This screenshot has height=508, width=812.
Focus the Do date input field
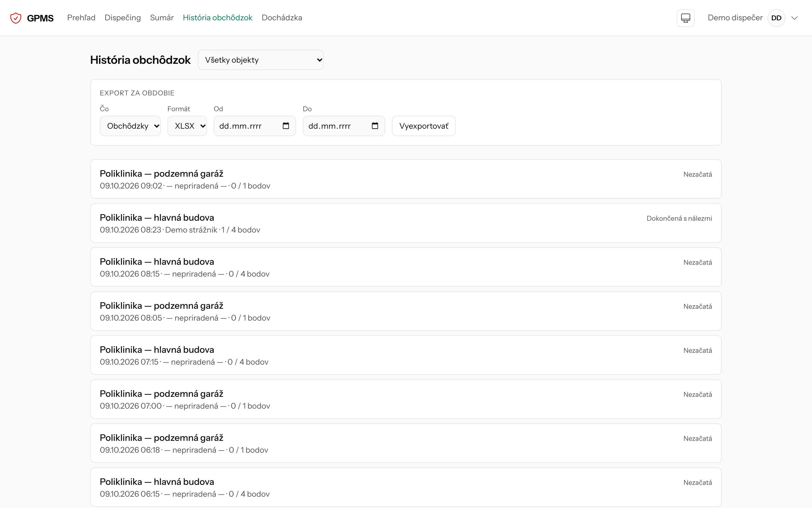344,126
